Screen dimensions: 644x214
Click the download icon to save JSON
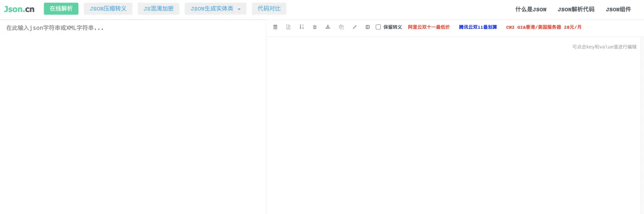tap(328, 27)
